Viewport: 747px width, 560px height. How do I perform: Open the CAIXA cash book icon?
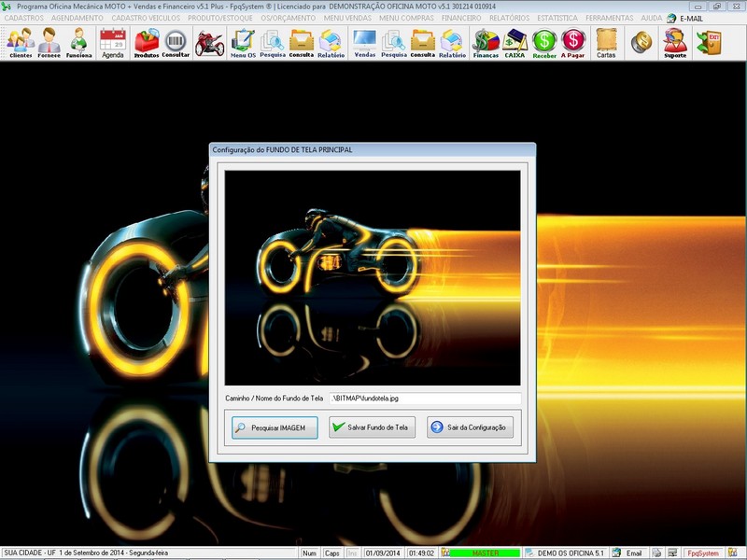(x=514, y=43)
